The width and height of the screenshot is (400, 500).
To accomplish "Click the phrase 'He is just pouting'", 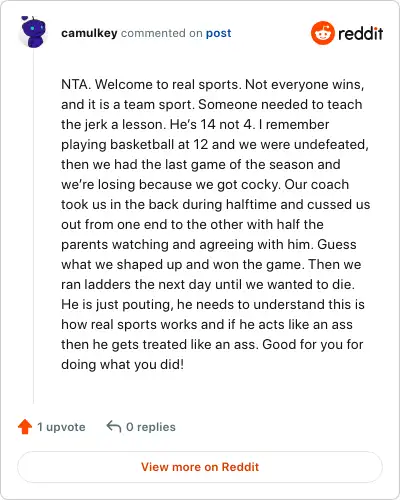I will (117, 305).
